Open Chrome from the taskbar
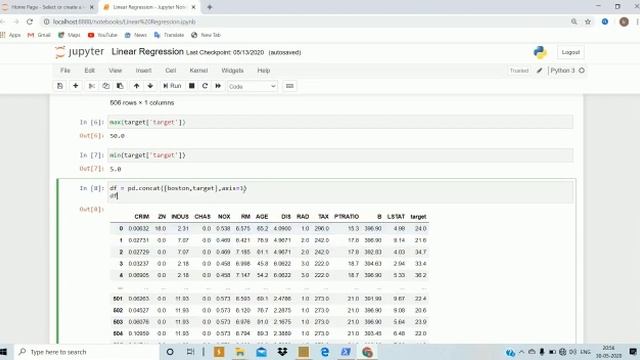 pos(367,352)
